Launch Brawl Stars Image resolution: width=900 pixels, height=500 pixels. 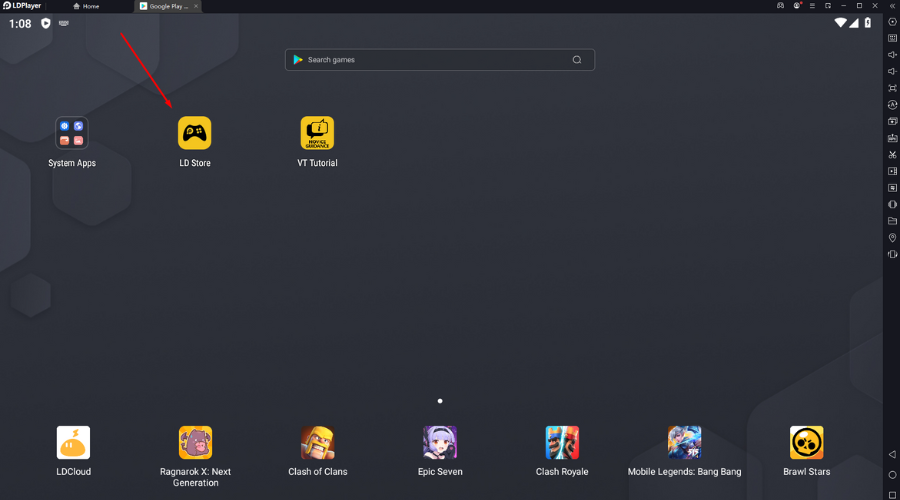tap(806, 443)
